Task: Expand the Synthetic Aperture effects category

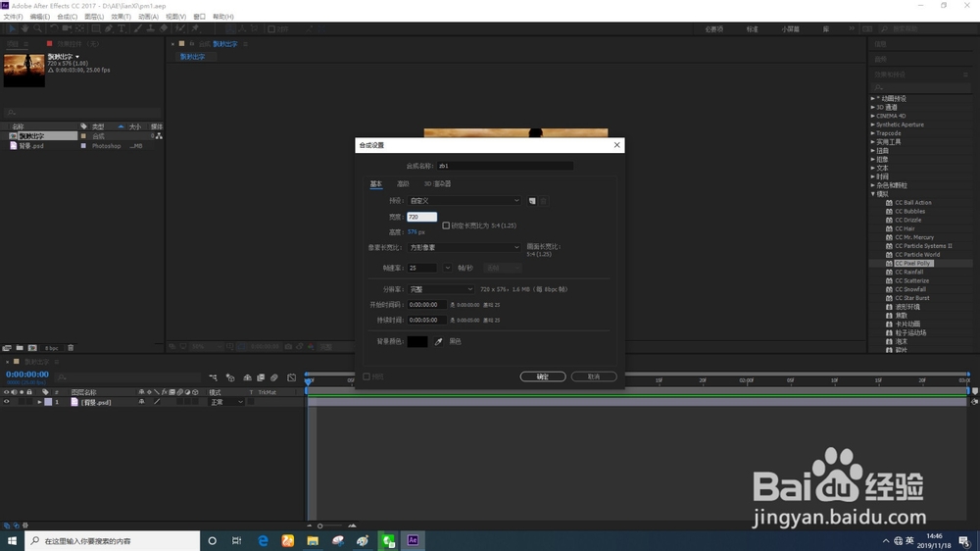Action: pos(873,125)
